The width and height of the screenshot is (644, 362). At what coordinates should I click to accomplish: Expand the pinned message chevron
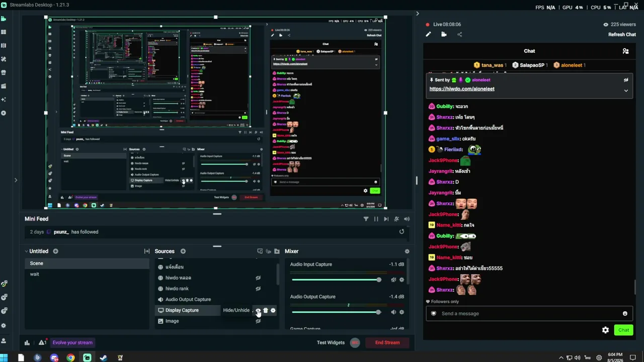point(626,90)
